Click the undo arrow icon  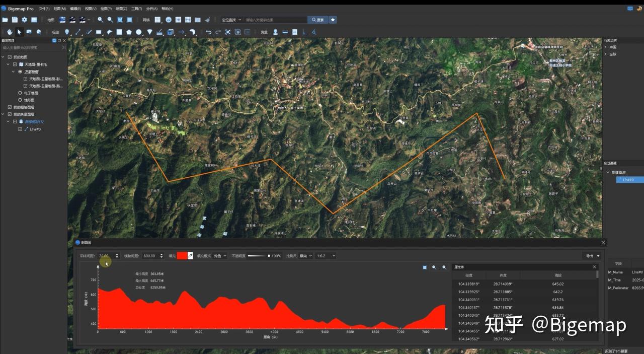point(208,32)
